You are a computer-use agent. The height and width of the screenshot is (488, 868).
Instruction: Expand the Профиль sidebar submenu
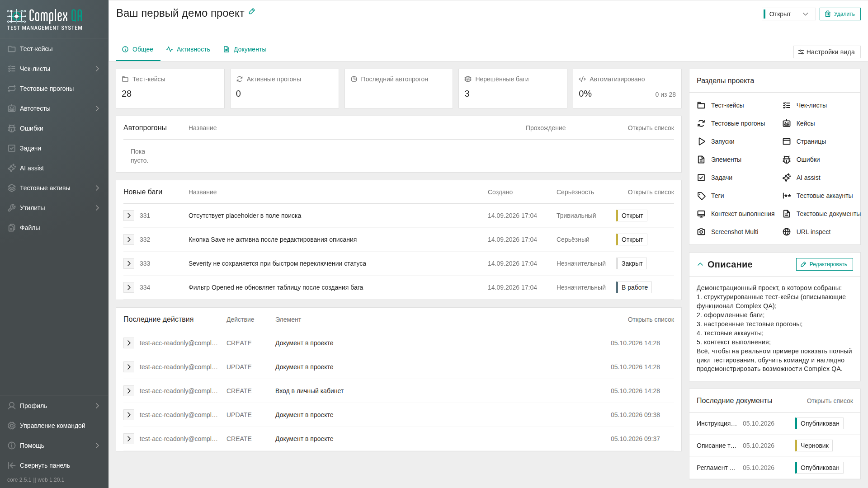coord(97,406)
